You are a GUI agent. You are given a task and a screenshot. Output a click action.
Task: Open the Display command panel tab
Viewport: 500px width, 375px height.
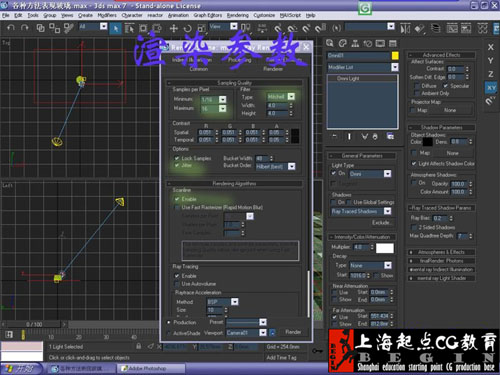point(380,43)
